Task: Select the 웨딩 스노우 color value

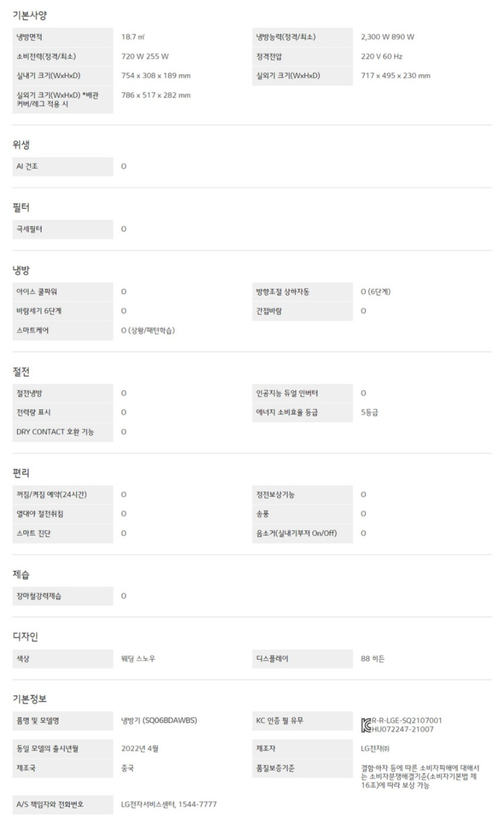Action: (138, 659)
